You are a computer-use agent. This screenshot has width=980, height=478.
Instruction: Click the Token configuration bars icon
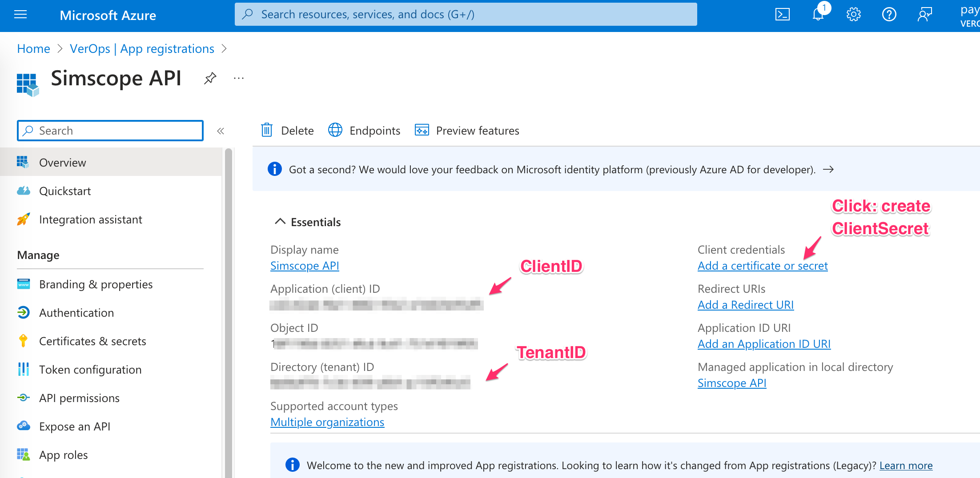pyautogui.click(x=23, y=369)
